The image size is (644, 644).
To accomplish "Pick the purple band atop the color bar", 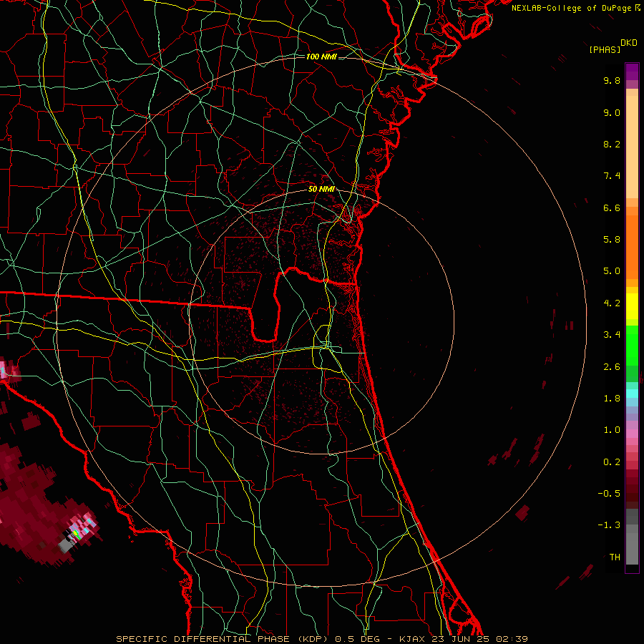I will click(632, 72).
